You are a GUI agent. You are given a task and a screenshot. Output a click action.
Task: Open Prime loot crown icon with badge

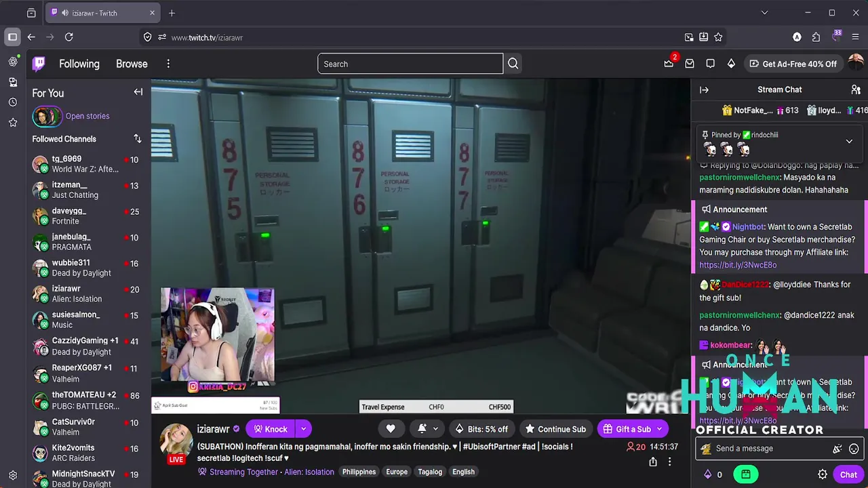click(669, 63)
